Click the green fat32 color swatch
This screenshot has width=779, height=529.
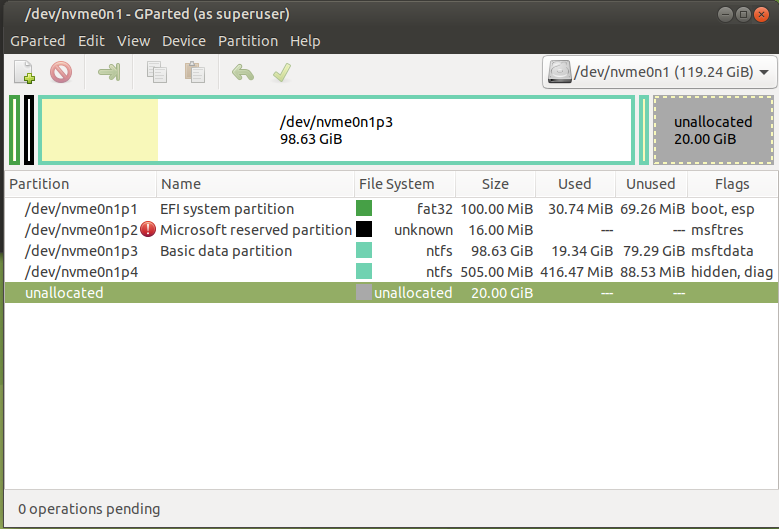click(x=364, y=209)
